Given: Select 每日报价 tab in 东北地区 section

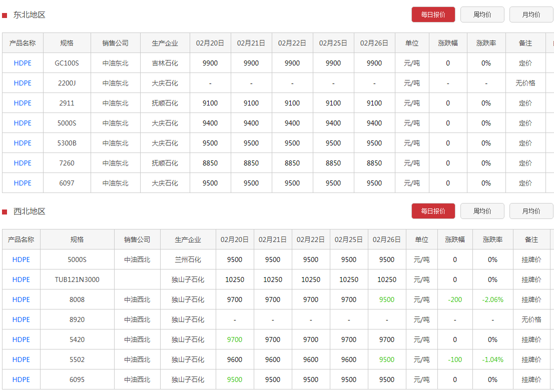Looking at the screenshot, I should click(x=433, y=14).
